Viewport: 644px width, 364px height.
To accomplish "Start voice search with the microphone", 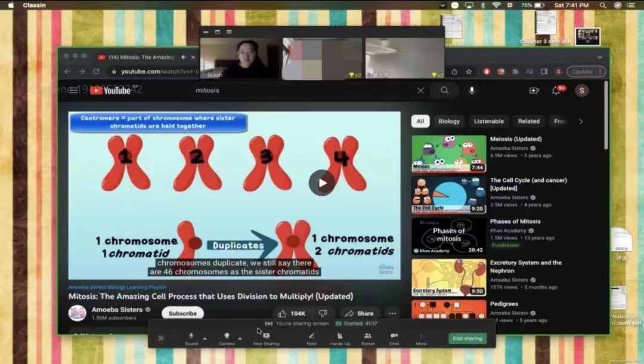I will click(472, 90).
